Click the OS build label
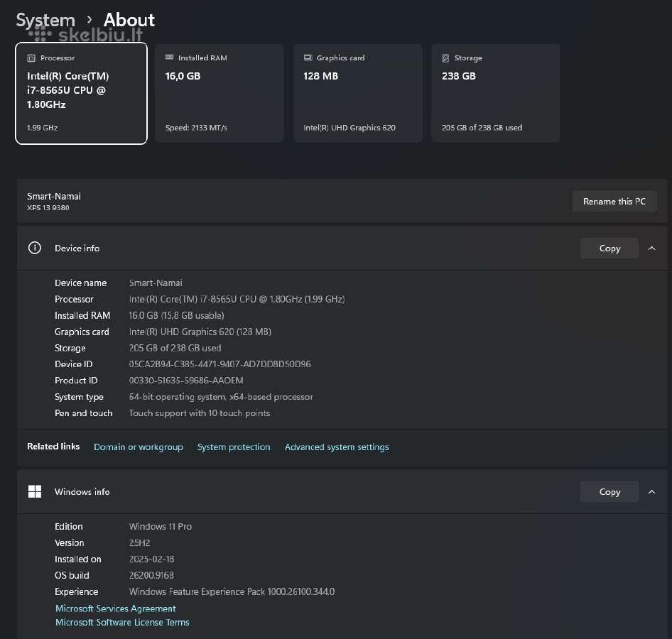Viewport: 672px width, 639px height. click(72, 575)
